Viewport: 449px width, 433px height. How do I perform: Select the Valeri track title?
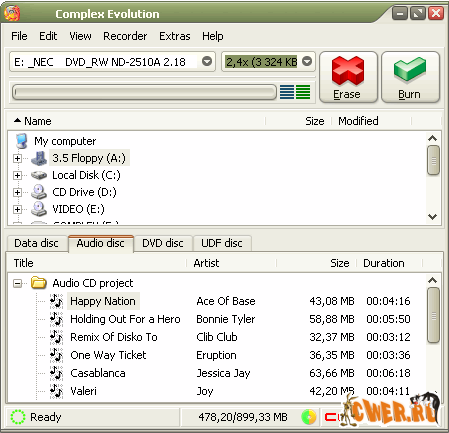pos(83,391)
